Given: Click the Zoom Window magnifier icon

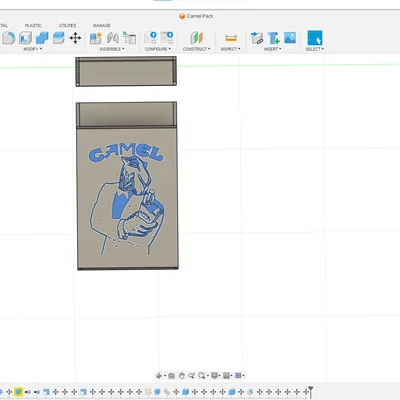Looking at the screenshot, I should pyautogui.click(x=202, y=376).
